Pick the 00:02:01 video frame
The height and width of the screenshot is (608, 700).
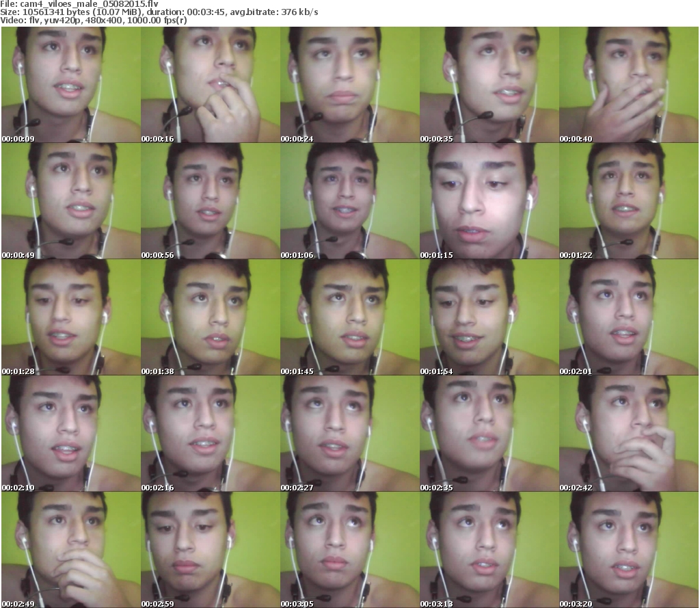point(629,317)
